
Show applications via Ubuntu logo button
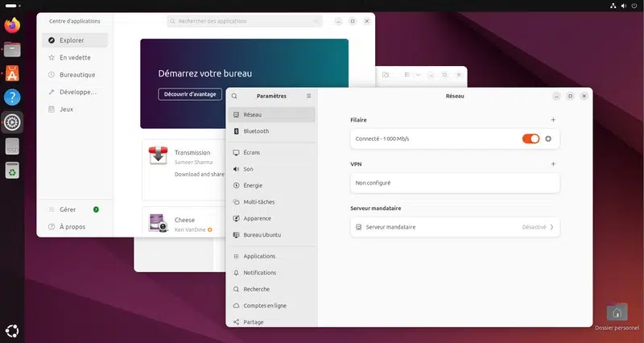pyautogui.click(x=12, y=331)
